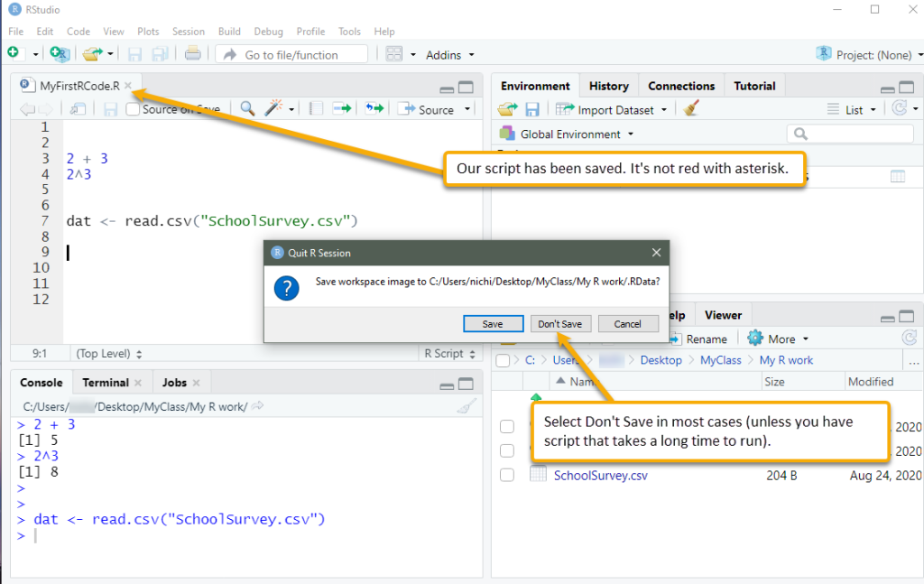Switch to the Connections tab

pos(681,86)
